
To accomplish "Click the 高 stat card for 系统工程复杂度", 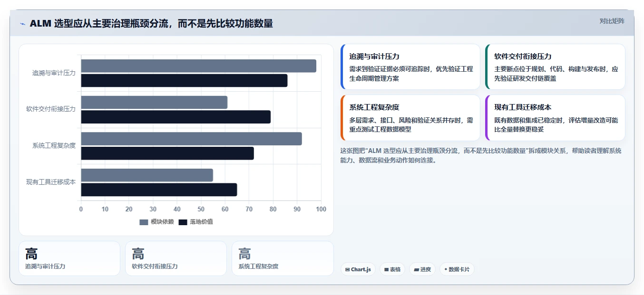I will click(283, 258).
